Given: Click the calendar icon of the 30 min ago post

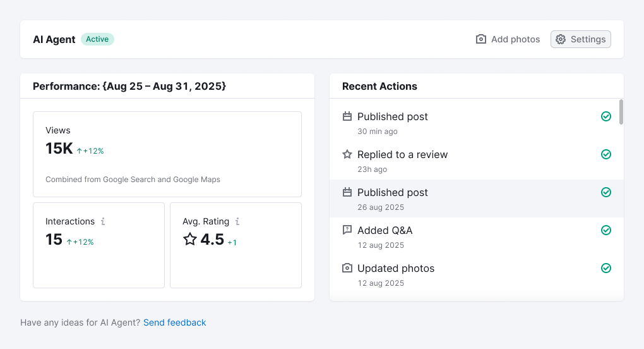Looking at the screenshot, I should [x=347, y=116].
